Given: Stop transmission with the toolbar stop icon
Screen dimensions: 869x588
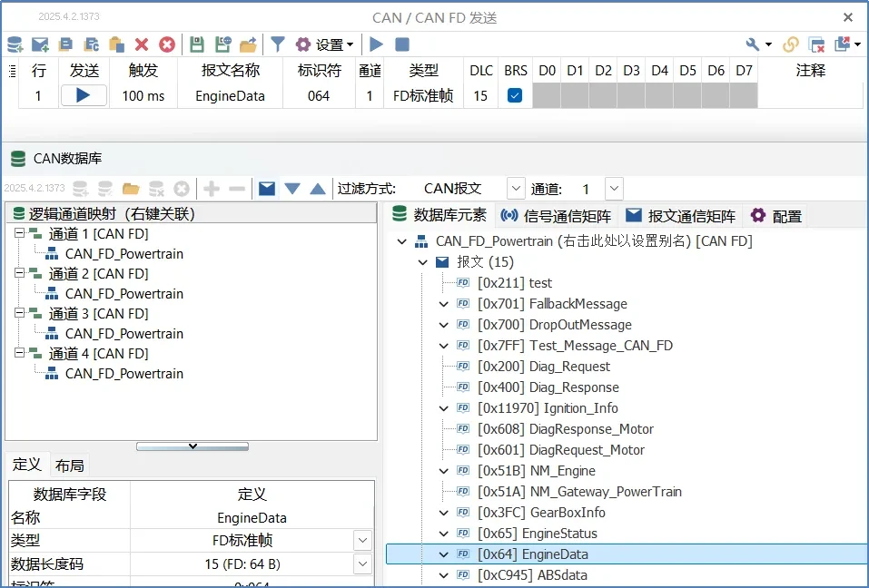Looking at the screenshot, I should point(402,44).
